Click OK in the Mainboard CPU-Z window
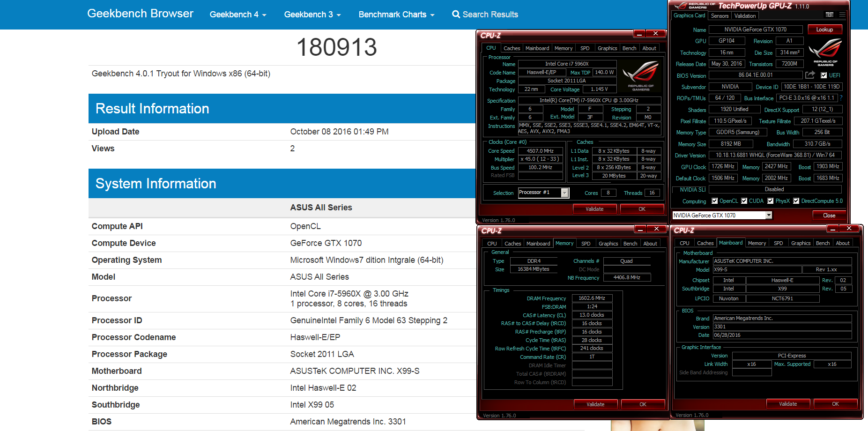The image size is (868, 431). [835, 404]
